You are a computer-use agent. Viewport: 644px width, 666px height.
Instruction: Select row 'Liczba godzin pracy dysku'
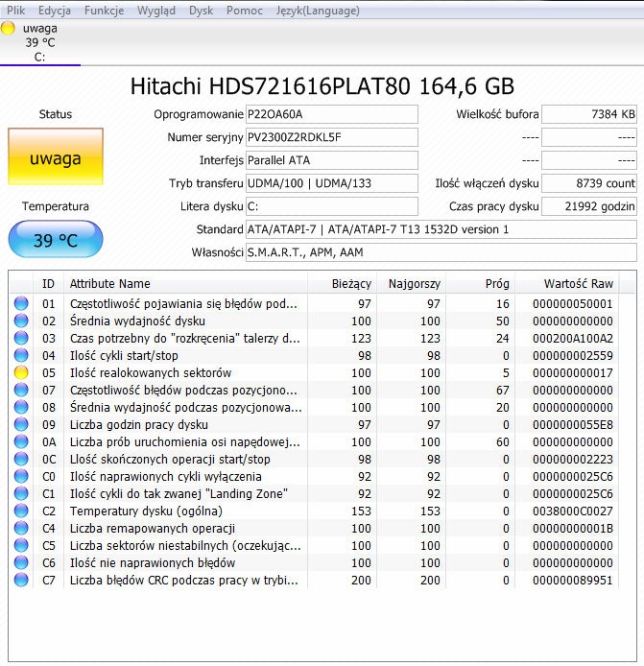[x=315, y=424]
